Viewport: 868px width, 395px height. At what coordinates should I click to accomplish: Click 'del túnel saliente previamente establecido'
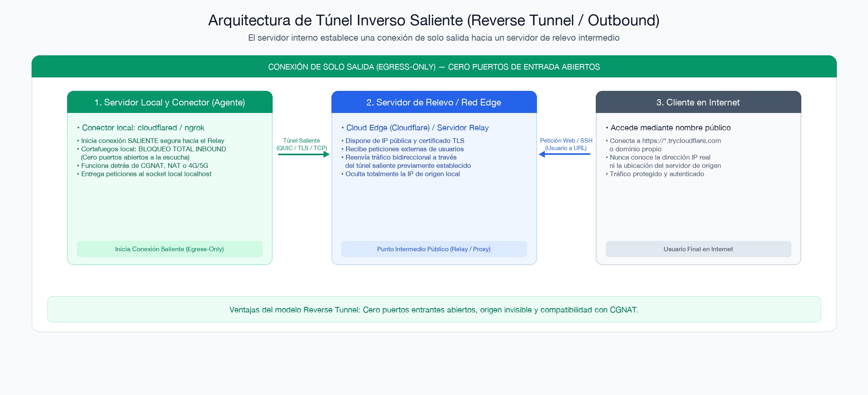click(408, 166)
